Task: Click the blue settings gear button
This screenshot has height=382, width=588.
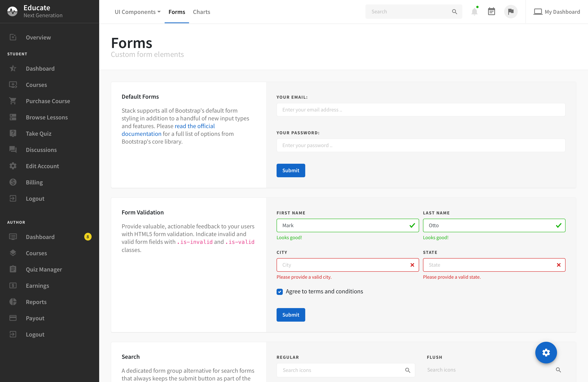Action: tap(546, 352)
